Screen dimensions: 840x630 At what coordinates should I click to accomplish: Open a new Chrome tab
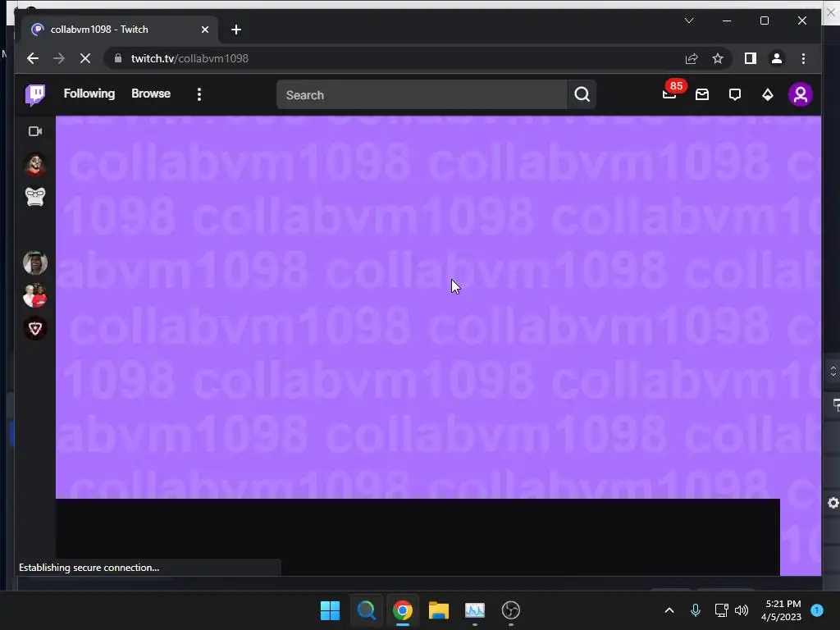point(236,30)
